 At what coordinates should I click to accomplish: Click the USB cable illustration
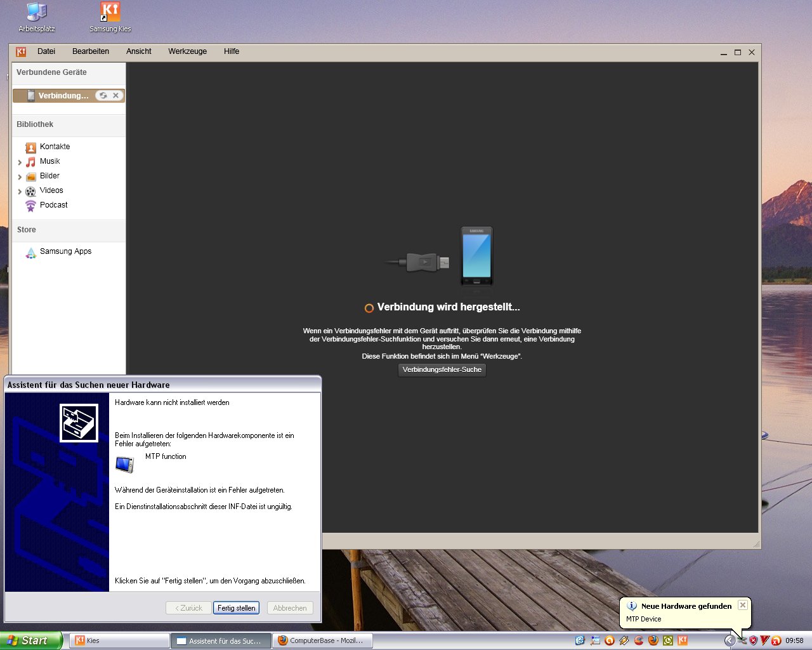417,262
